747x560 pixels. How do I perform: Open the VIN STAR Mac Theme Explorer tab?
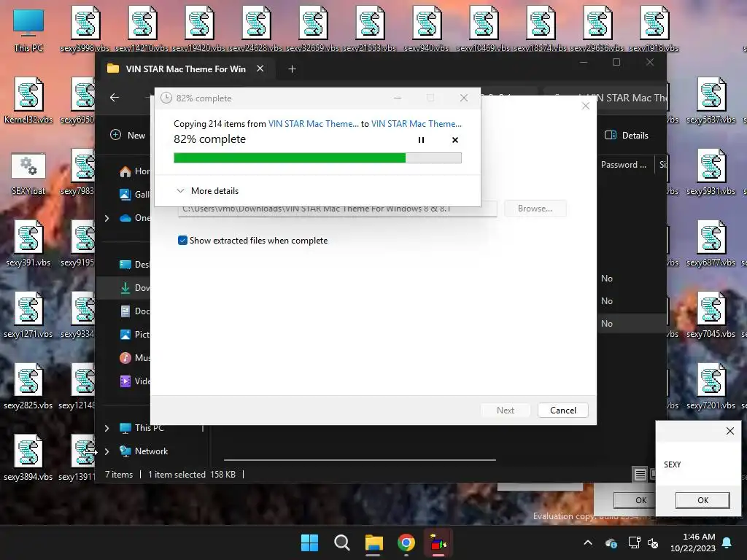[185, 69]
